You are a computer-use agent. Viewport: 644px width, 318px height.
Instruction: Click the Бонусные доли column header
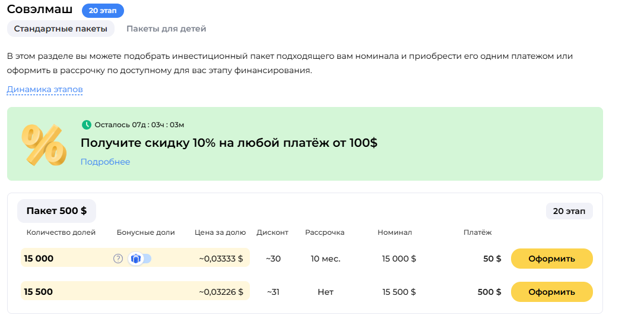click(x=146, y=232)
